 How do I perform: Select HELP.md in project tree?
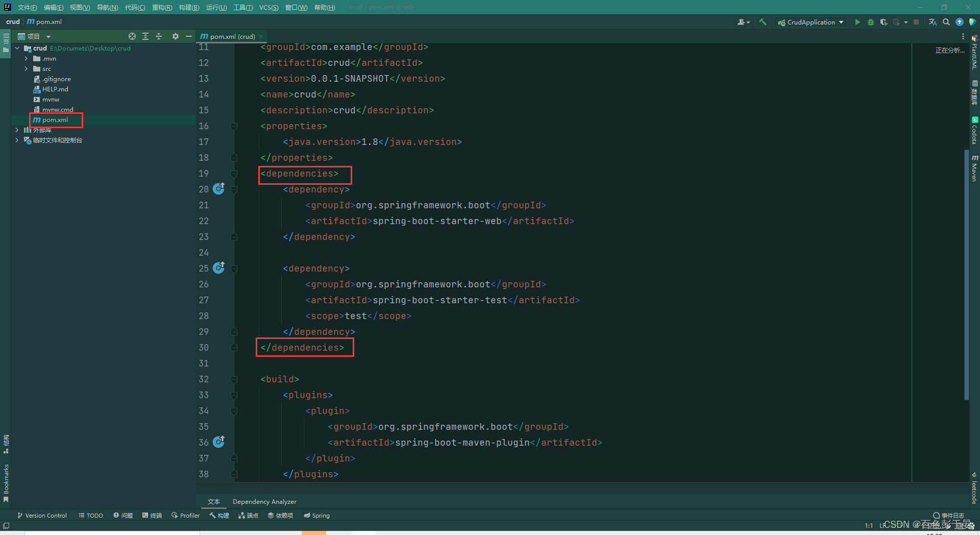tap(51, 89)
